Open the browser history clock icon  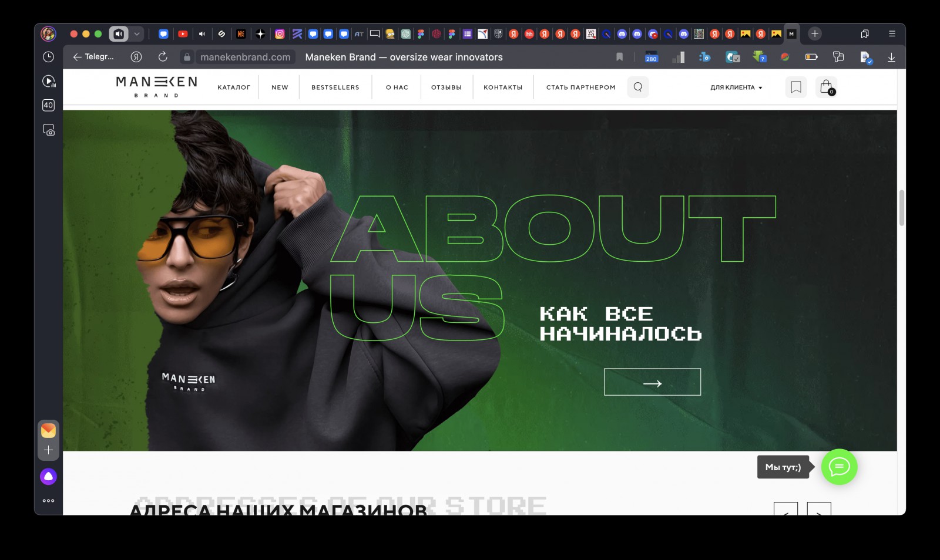point(48,57)
